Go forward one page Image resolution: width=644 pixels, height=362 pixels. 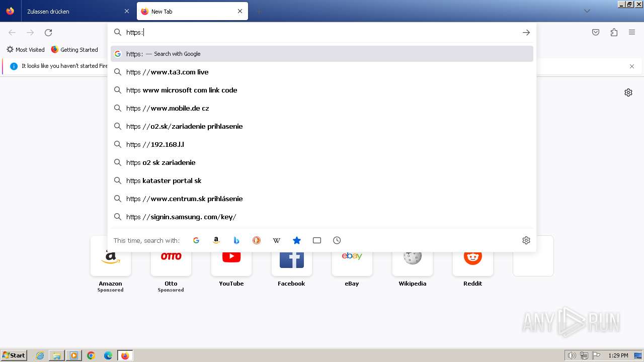click(30, 32)
